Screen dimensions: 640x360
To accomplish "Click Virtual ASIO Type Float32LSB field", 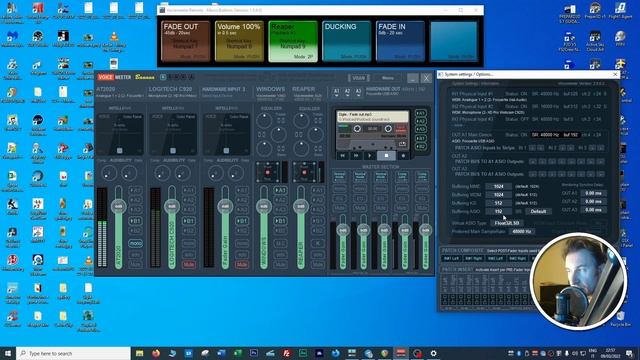I will 507,223.
